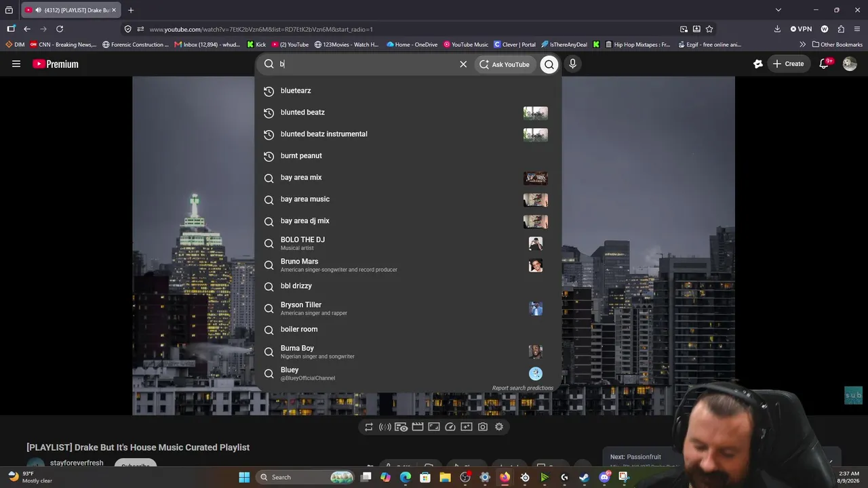Start voice search with the microphone
This screenshot has height=488, width=868.
pos(573,64)
